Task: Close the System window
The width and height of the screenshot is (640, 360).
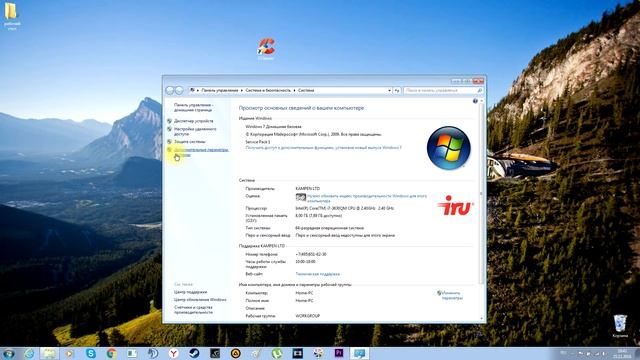Action: click(478, 81)
